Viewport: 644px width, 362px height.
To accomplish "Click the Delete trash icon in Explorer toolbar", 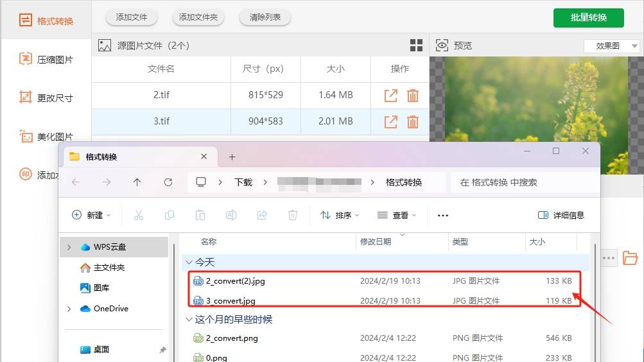I will click(x=292, y=215).
